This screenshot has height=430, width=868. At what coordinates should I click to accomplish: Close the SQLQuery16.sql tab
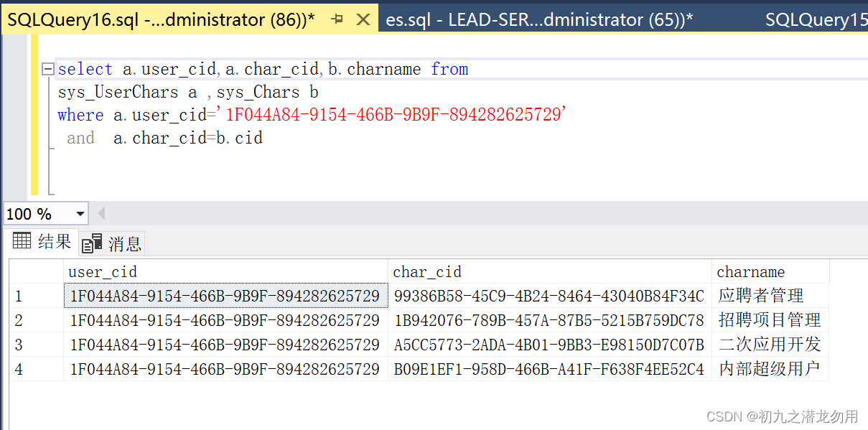click(363, 19)
